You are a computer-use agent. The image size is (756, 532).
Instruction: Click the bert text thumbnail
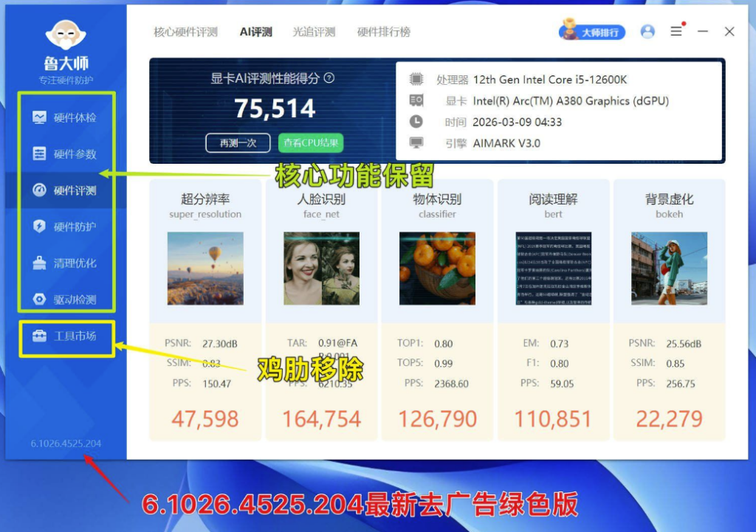point(554,269)
